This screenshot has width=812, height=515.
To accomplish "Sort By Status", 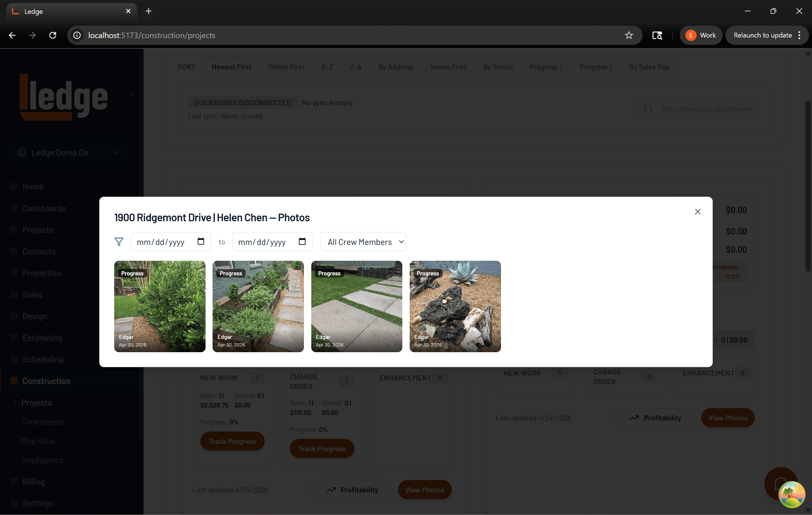I will tap(498, 67).
